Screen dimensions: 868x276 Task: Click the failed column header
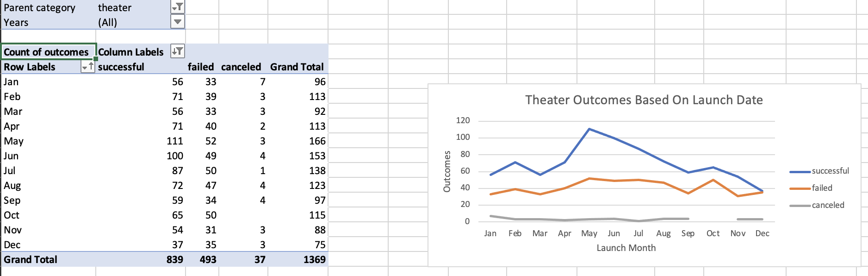201,67
